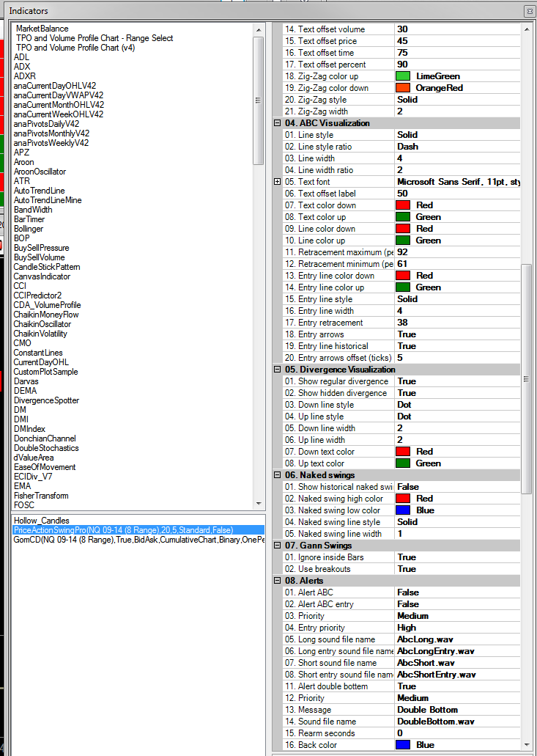Select ADX in the indicator list
Viewport: 537px width, 756px height.
22,67
